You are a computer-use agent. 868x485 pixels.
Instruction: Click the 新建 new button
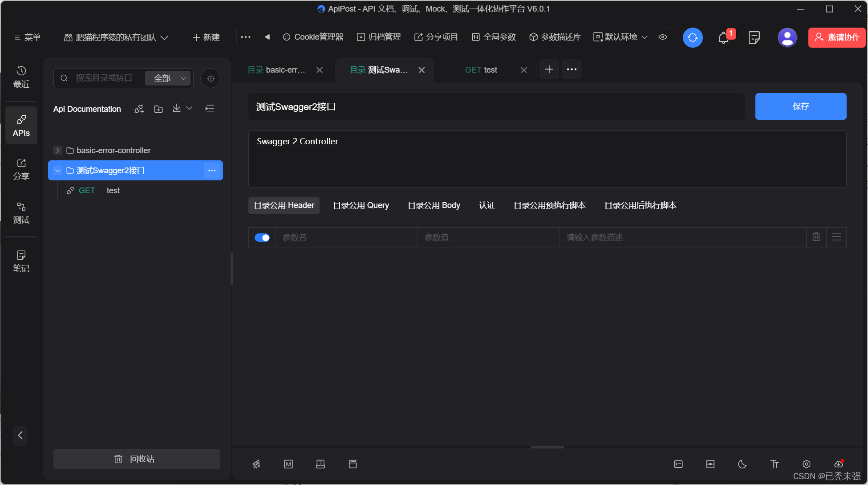click(x=207, y=37)
